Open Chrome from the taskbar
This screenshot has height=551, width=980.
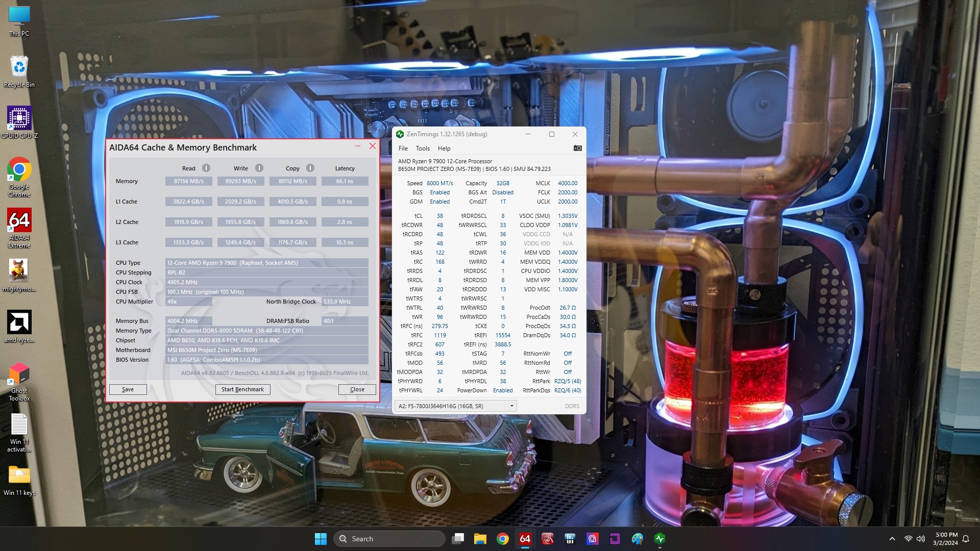point(503,539)
